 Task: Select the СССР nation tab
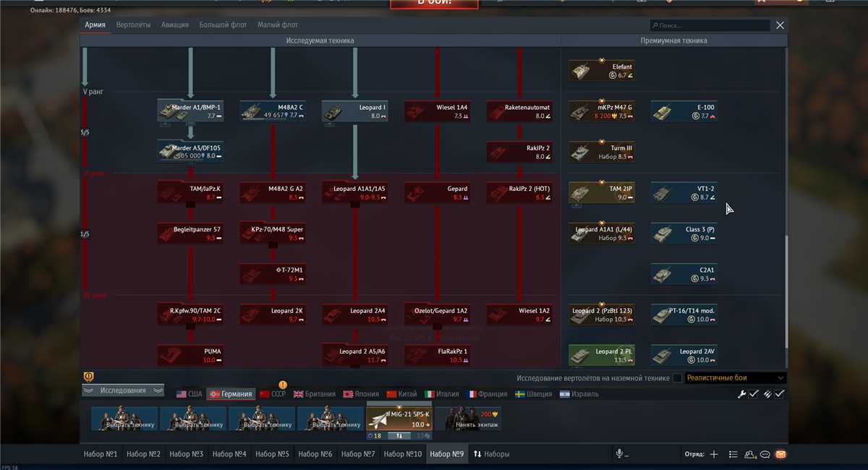[x=273, y=394]
